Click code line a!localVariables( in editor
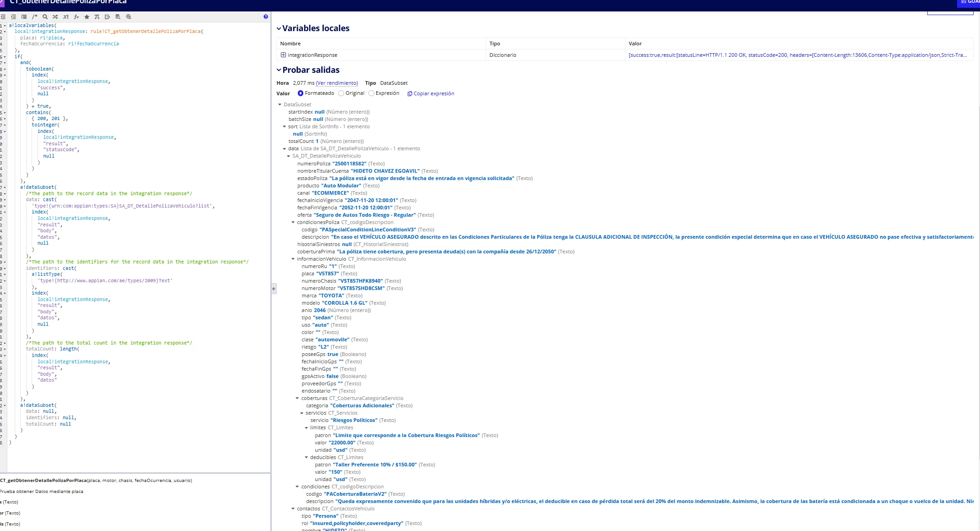 [33, 26]
